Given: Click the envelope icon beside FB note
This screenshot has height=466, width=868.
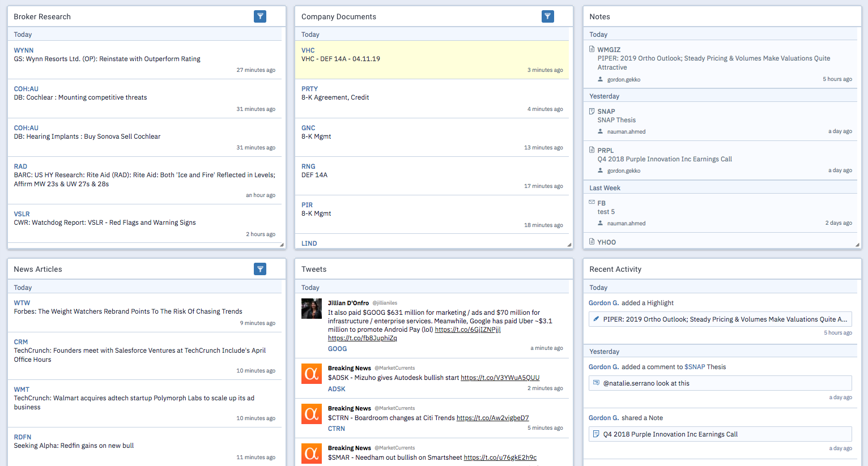Looking at the screenshot, I should (x=592, y=202).
